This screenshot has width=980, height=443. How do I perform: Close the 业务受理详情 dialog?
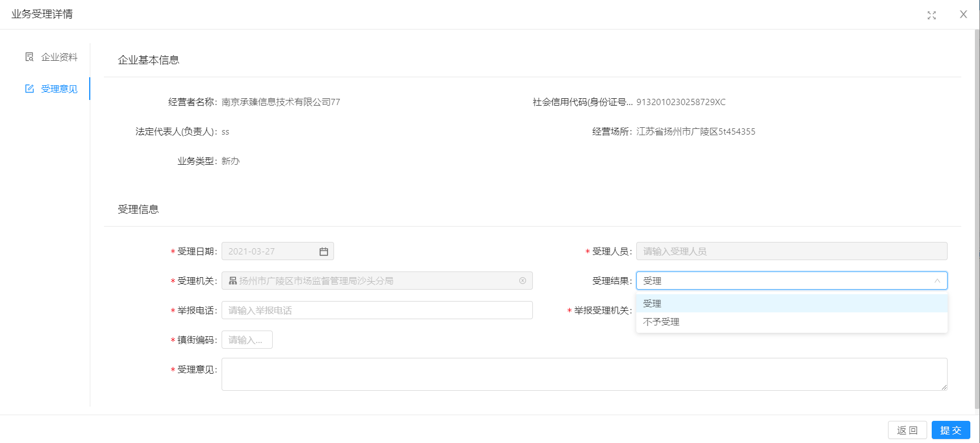tap(964, 15)
